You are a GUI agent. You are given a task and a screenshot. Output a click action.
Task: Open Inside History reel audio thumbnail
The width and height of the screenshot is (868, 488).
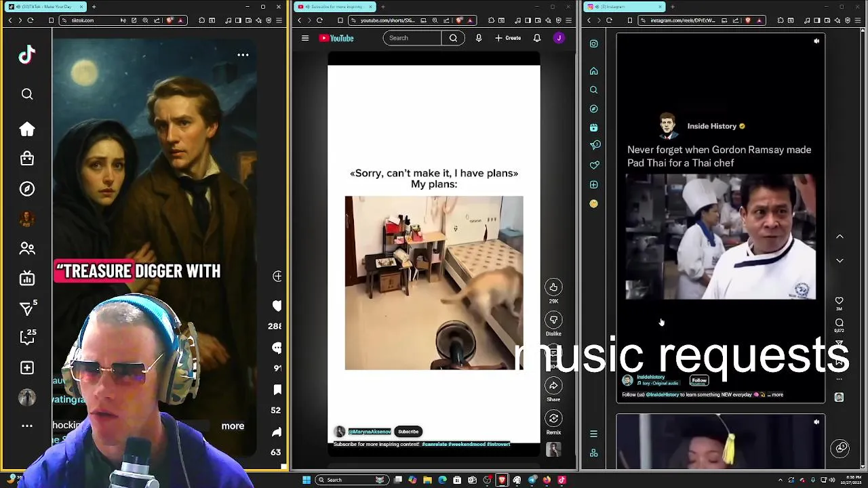click(x=840, y=397)
